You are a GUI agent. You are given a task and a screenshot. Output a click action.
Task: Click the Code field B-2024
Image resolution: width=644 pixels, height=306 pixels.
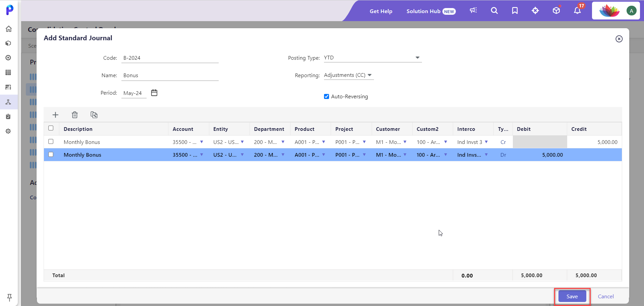click(x=170, y=58)
